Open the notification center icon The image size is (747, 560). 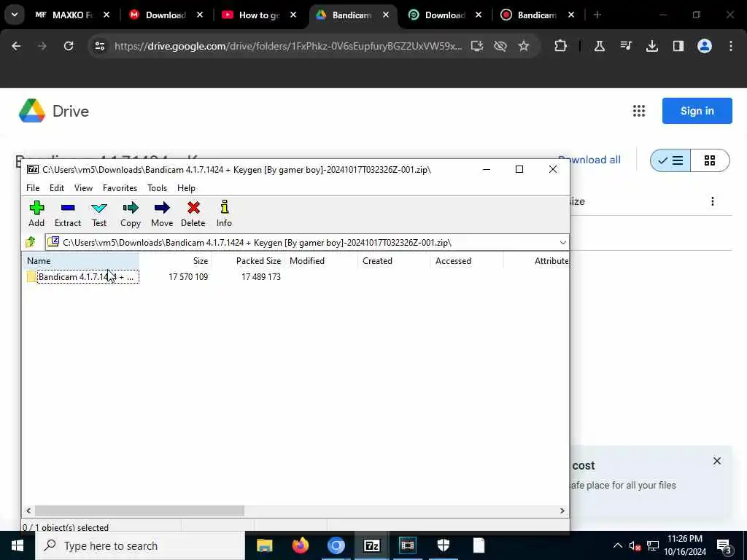tap(724, 545)
